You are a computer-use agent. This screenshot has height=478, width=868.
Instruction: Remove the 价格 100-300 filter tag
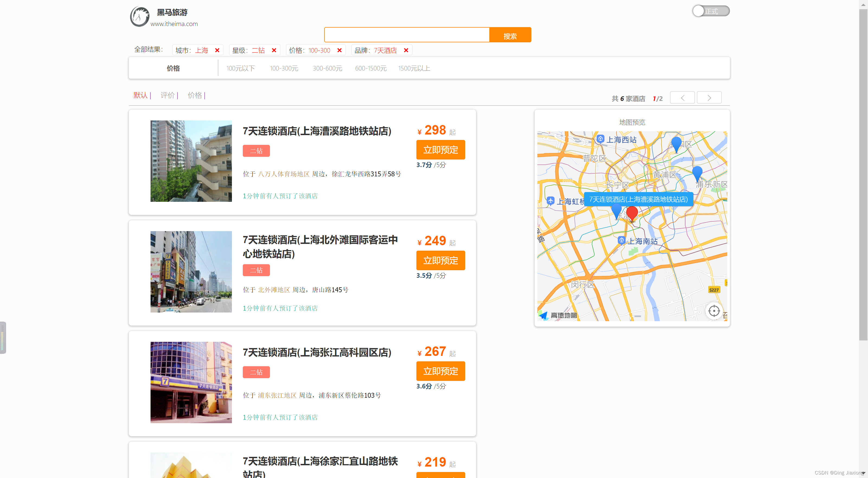coord(339,50)
